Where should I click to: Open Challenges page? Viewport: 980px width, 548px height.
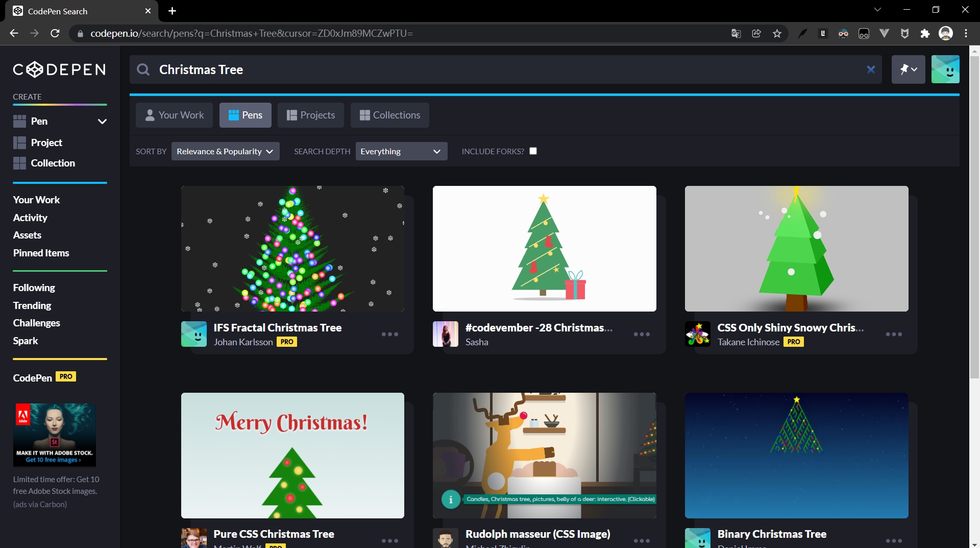pos(36,323)
